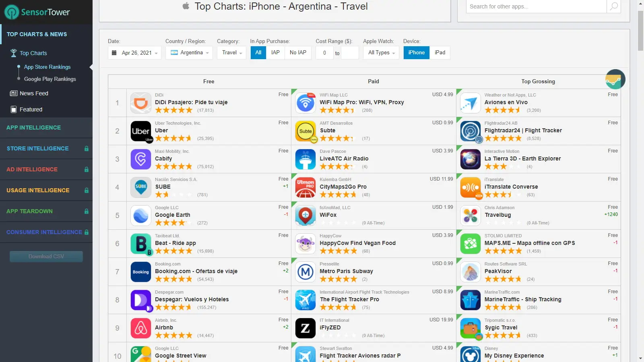Screen dimensions: 644x362
Task: Click the search for other apps field
Action: pyautogui.click(x=536, y=6)
